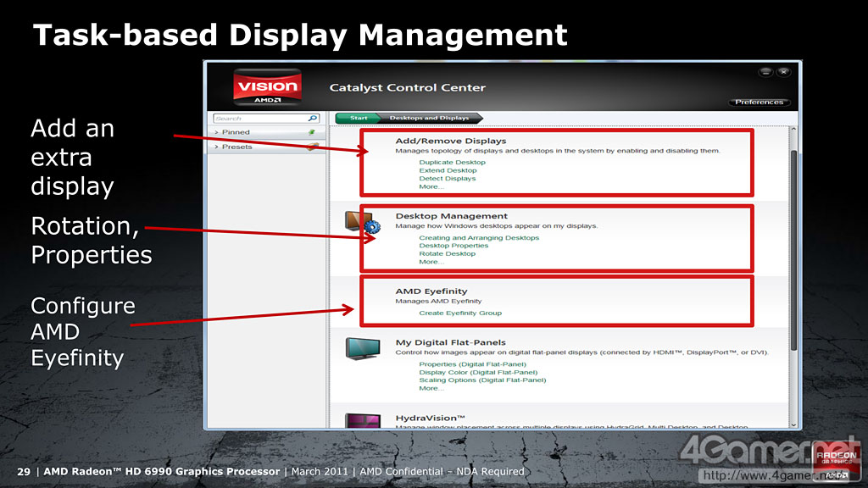Image resolution: width=868 pixels, height=488 pixels.
Task: Click the search magnifier icon
Action: point(313,119)
